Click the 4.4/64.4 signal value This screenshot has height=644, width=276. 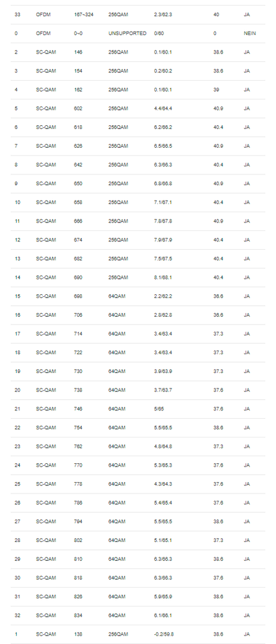[163, 108]
